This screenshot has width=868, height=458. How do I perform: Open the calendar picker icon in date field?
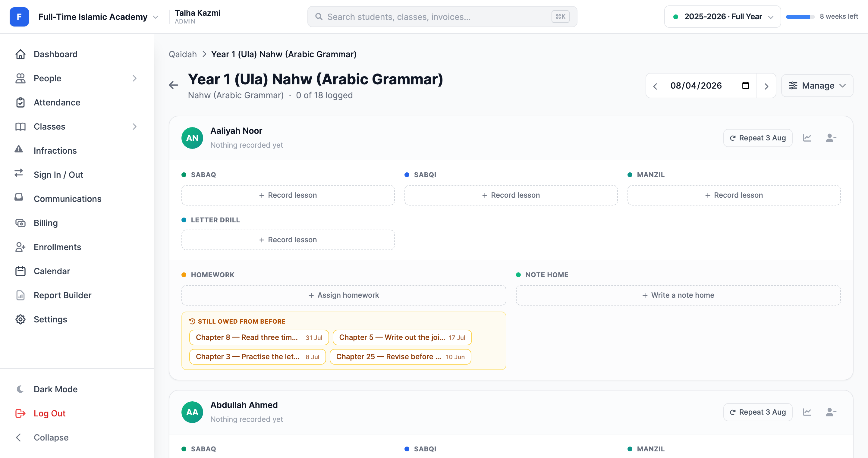coord(745,86)
